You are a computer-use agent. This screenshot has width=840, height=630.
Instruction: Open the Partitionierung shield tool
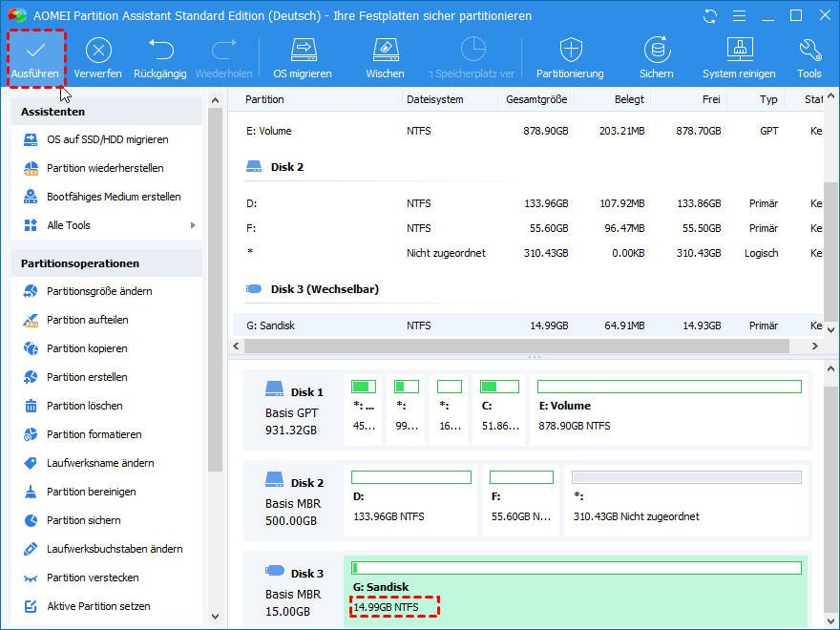570,52
